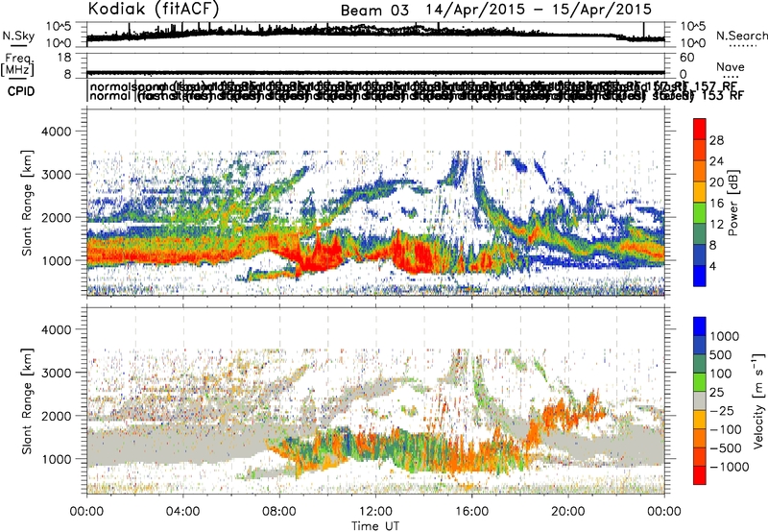Pick the blue top segment of Velocity colorbar
The height and width of the screenshot is (532, 768).
click(x=700, y=326)
